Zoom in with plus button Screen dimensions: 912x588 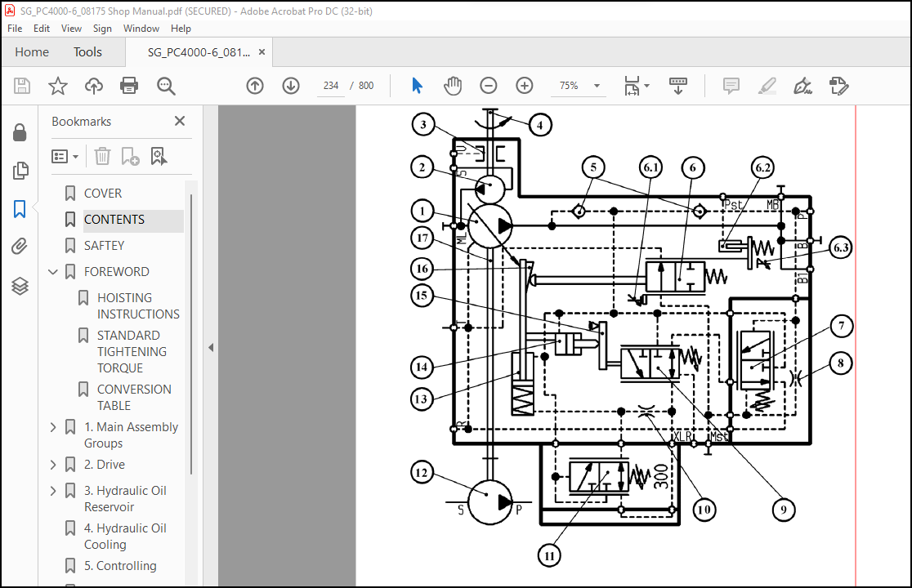(525, 86)
